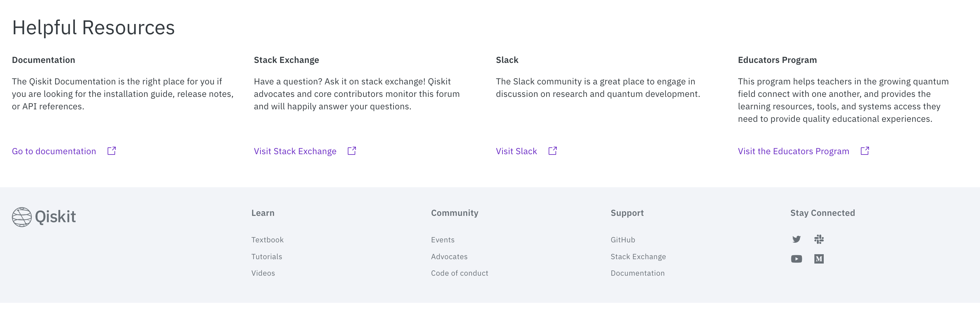Click the external-link icon beside Visit the Educators Program

pos(865,150)
